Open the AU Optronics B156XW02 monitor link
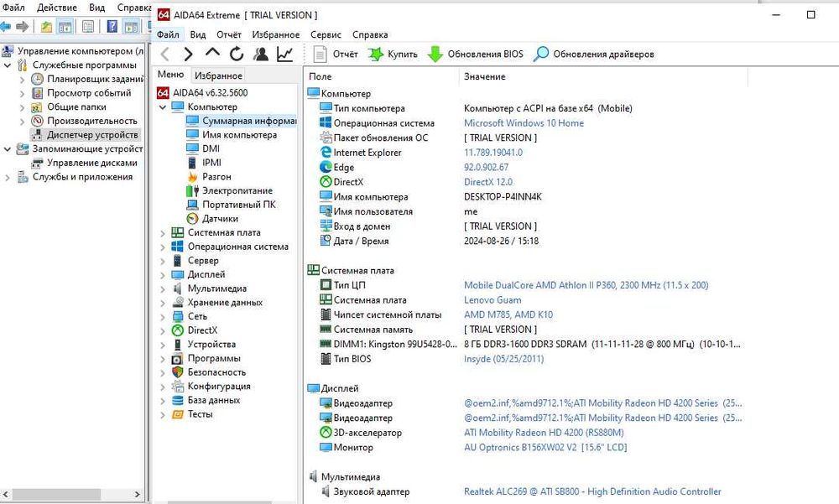Viewport: 839px width, 504px height. (545, 447)
